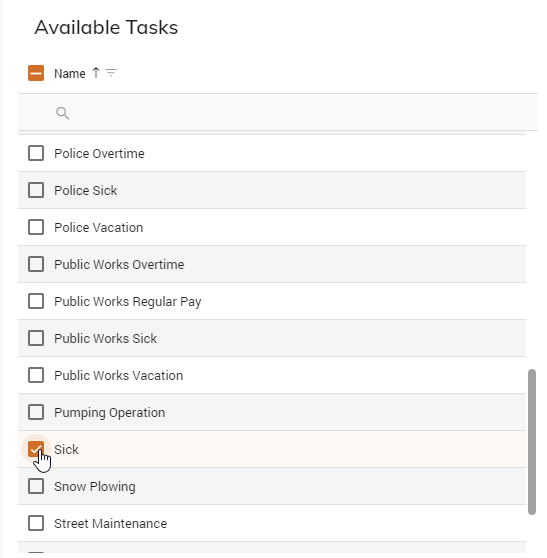Tick the Public Works Vacation checkbox
The height and width of the screenshot is (558, 547).
(36, 375)
